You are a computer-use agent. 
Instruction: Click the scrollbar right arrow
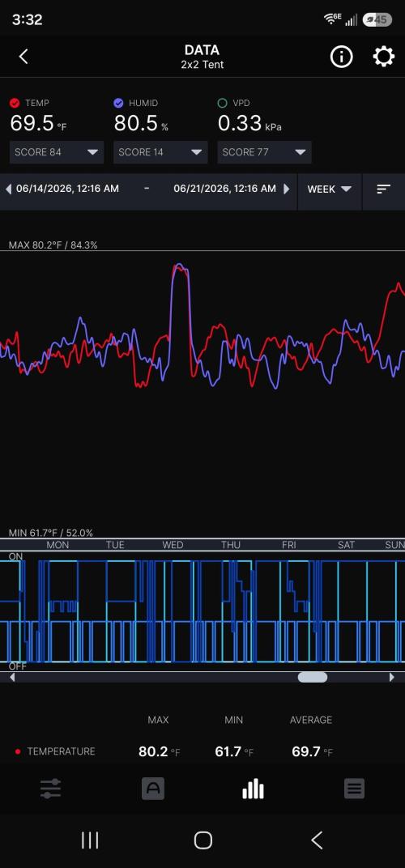[x=392, y=677]
